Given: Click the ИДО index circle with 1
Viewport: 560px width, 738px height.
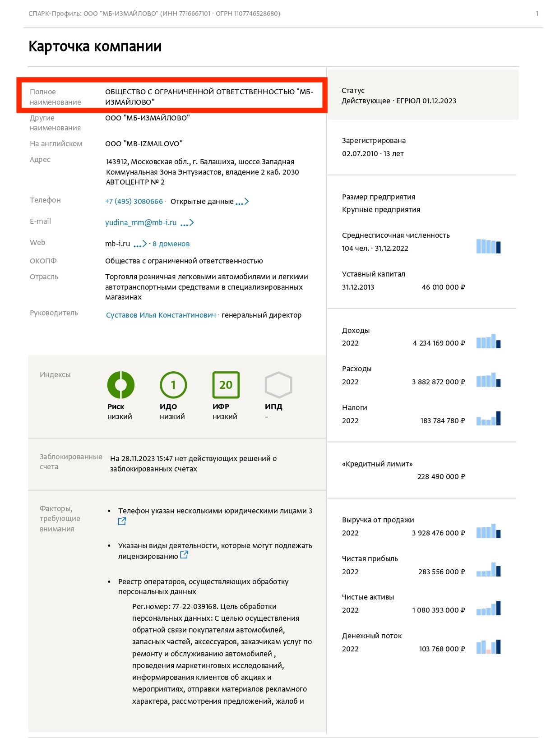Looking at the screenshot, I should coord(173,385).
